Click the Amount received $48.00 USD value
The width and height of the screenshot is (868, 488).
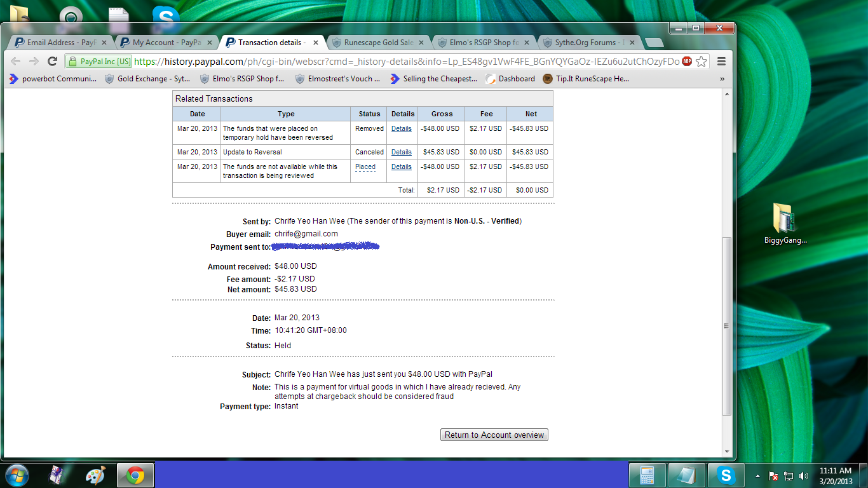tap(295, 266)
